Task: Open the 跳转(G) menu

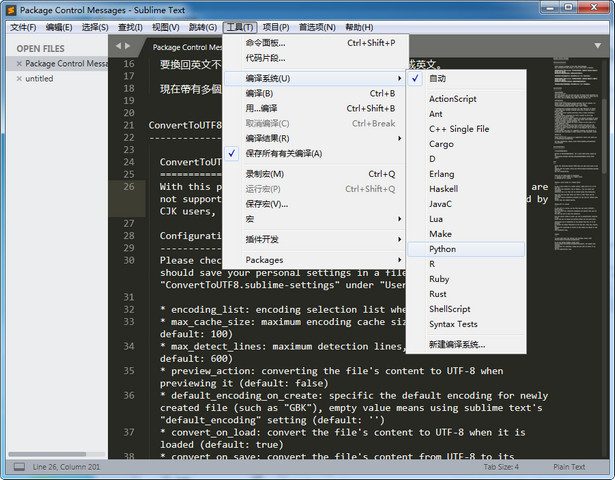Action: click(x=202, y=27)
